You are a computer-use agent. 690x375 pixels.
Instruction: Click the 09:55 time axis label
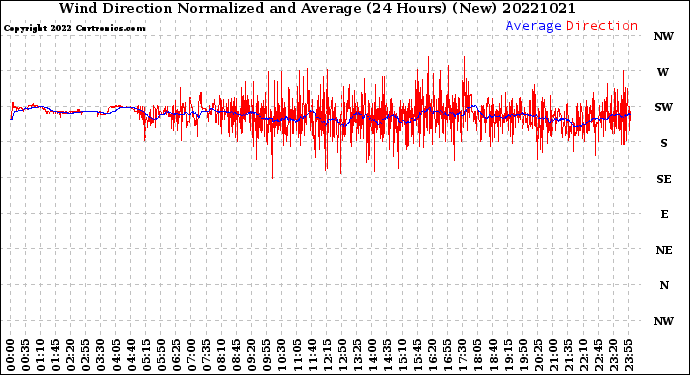coord(267,355)
